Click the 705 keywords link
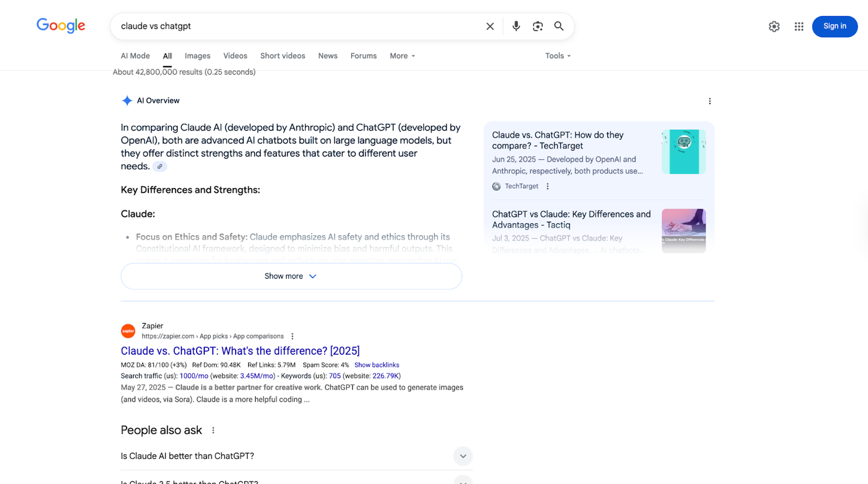This screenshot has width=868, height=484. point(335,376)
